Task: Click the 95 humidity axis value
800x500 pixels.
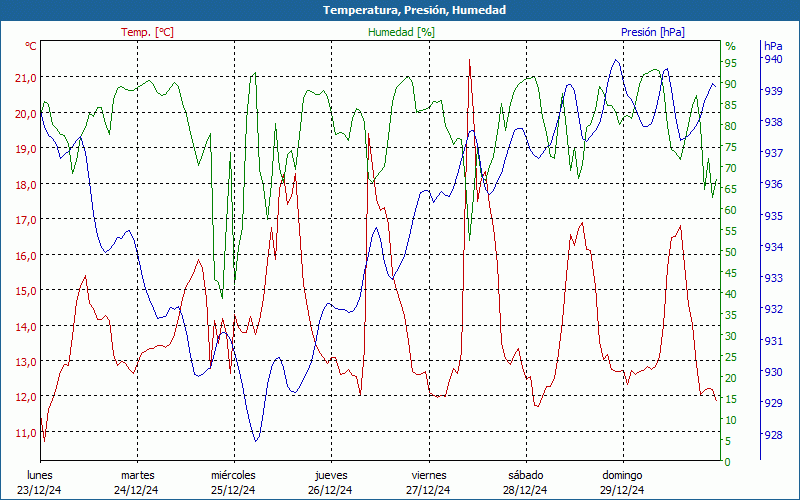Action: (x=731, y=63)
